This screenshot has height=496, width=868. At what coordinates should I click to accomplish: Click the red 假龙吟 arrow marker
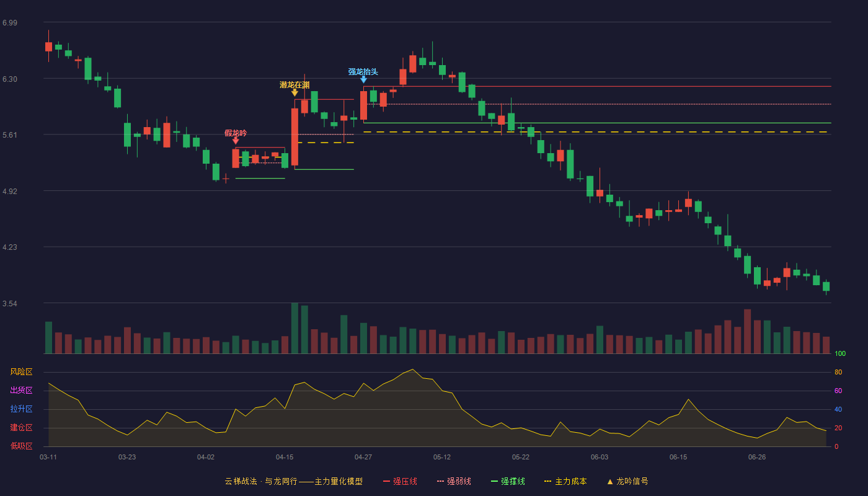coord(236,141)
